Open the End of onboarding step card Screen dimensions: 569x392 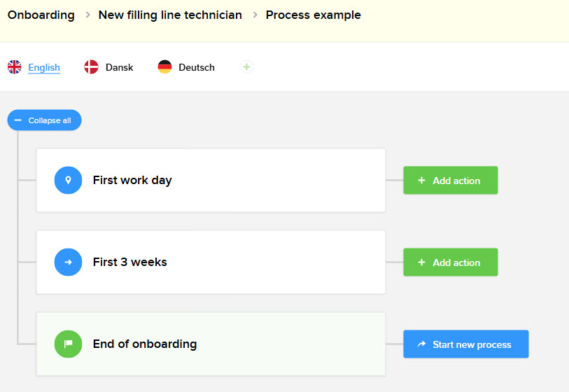coord(210,344)
